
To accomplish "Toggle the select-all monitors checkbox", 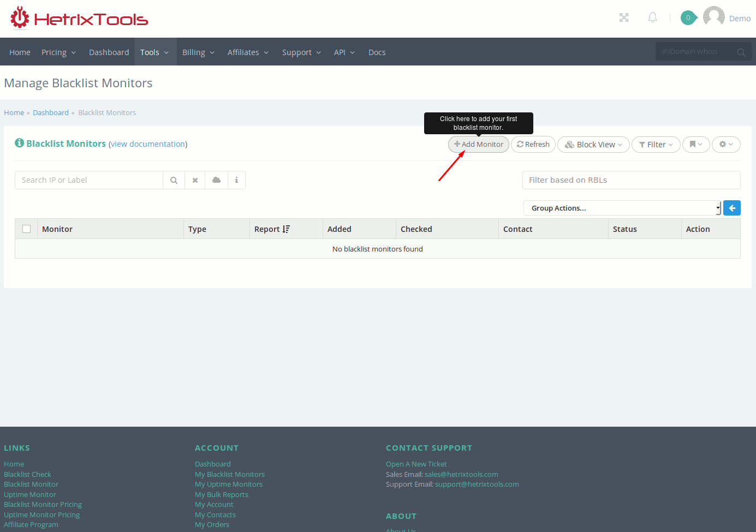I will tap(26, 229).
